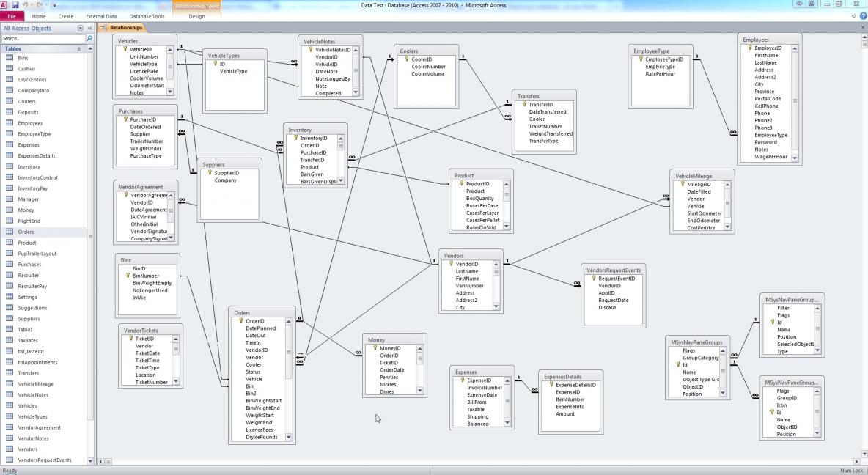Select BinNumber field in Bins table
The width and height of the screenshot is (868, 475).
146,276
